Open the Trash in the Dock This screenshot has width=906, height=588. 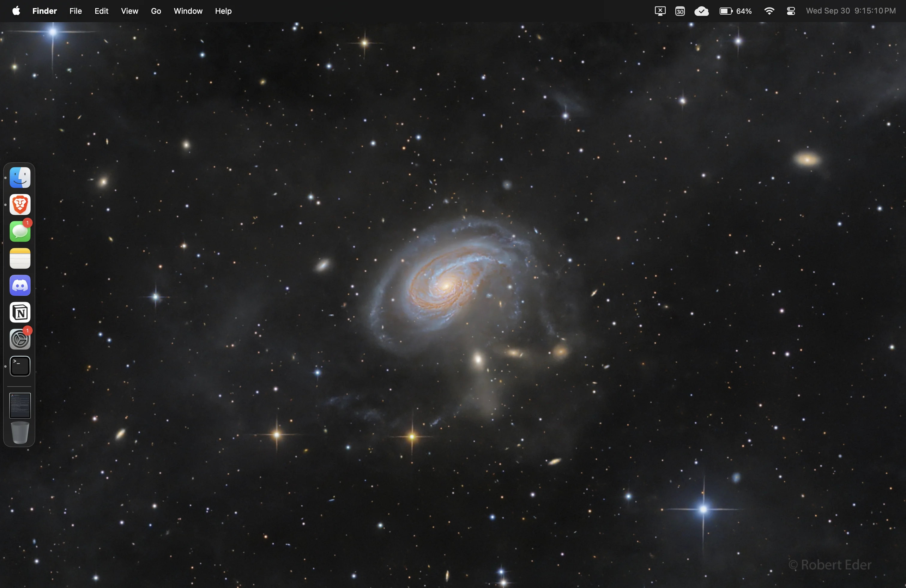pos(20,433)
